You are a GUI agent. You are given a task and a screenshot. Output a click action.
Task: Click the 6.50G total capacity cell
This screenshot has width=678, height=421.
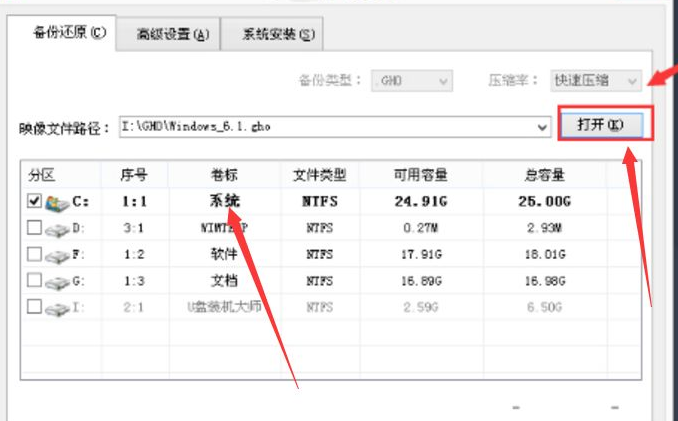[544, 307]
